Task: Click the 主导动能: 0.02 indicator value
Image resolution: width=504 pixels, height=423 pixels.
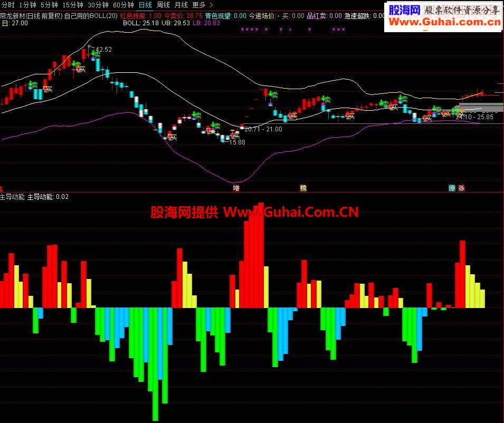Action: 48,197
